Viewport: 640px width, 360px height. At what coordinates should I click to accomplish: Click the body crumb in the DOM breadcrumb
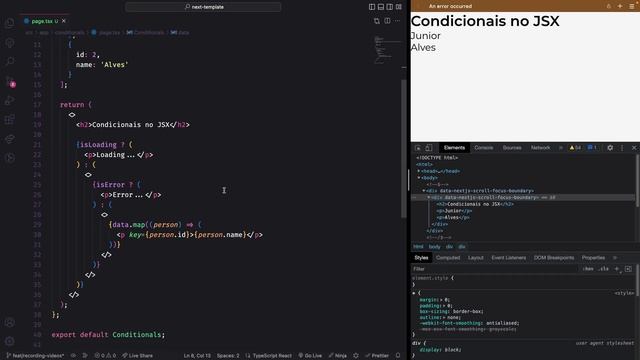434,247
